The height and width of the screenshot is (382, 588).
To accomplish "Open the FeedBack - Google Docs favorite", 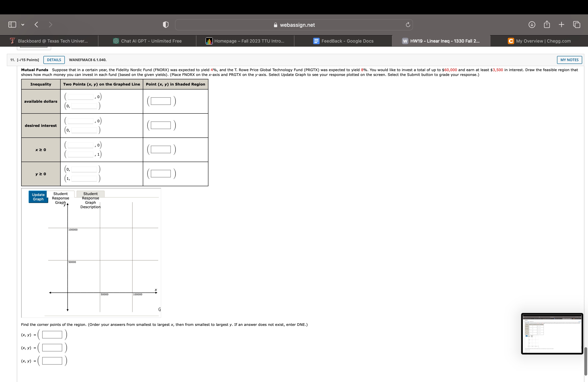I will (343, 41).
